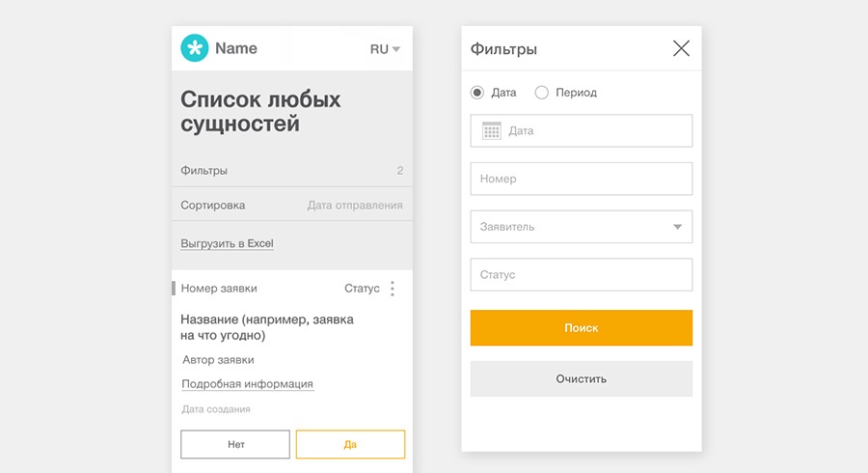Click the Фильтры panel heading
Viewport: 868px width, 473px height.
[503, 49]
